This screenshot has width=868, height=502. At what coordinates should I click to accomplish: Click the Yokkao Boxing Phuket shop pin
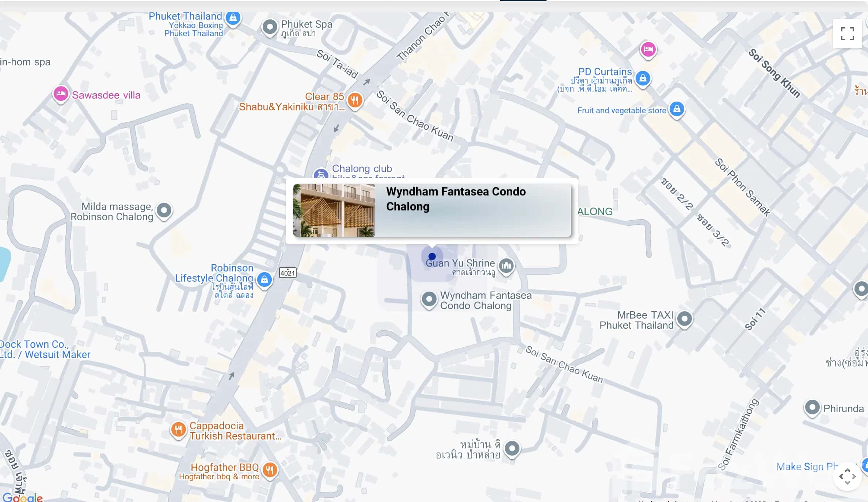tap(233, 18)
